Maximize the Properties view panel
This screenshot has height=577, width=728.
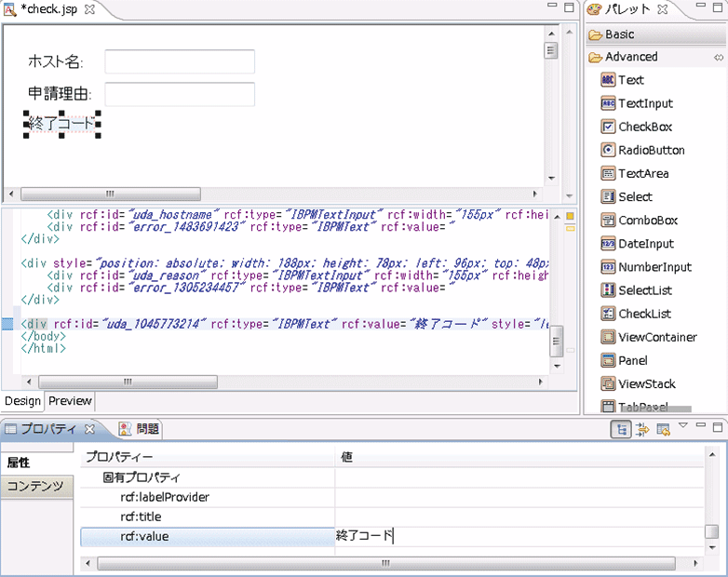(718, 427)
